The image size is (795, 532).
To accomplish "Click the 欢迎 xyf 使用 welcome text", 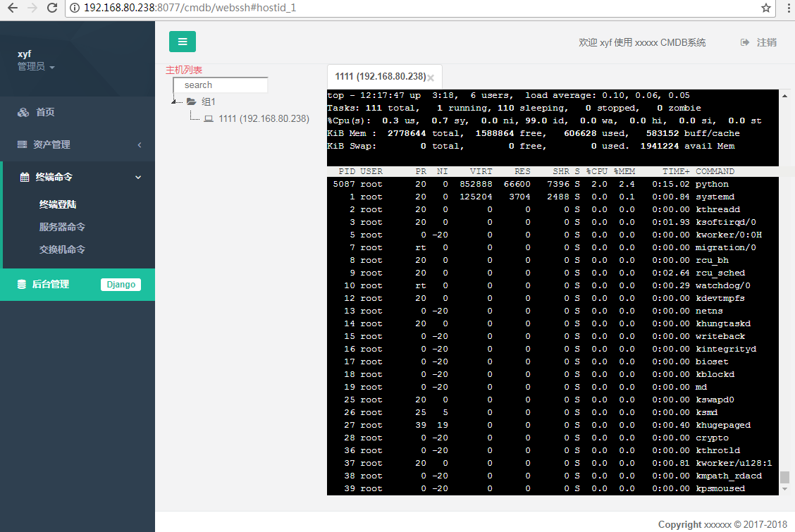I will (x=642, y=42).
